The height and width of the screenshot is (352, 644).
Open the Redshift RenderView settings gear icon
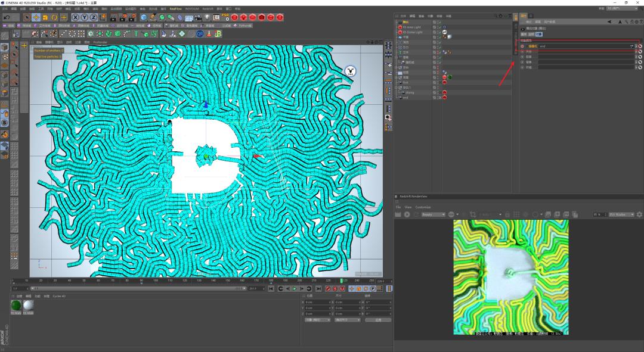tap(638, 213)
